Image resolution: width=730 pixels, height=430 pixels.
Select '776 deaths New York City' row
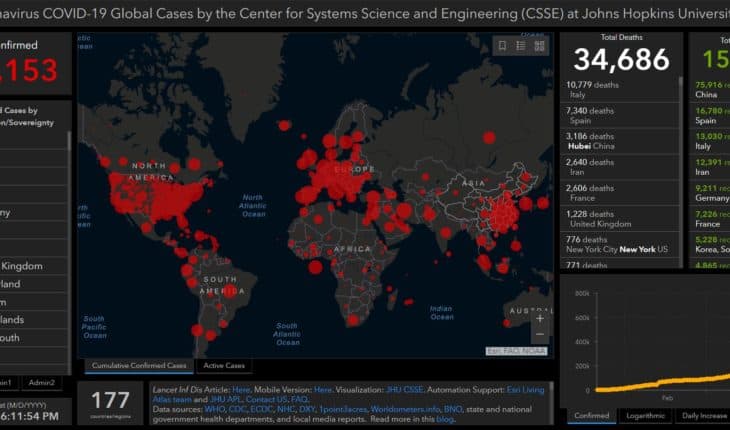click(x=619, y=244)
